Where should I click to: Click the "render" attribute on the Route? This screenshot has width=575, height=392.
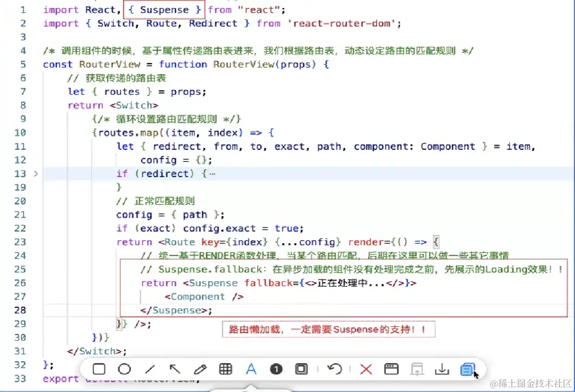pyautogui.click(x=366, y=242)
